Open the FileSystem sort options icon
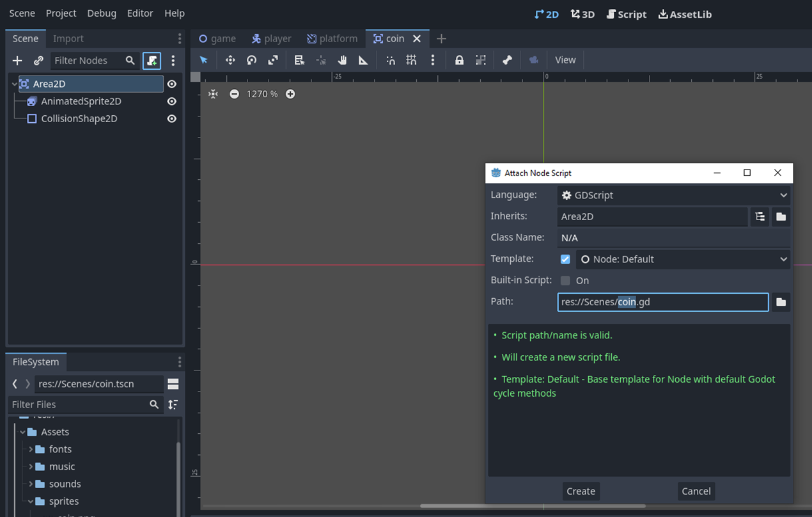 173,404
